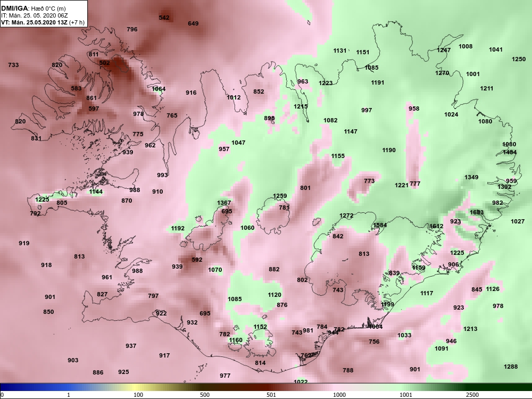Click the map value 796
The height and width of the screenshot is (399, 532).
[x=132, y=29]
